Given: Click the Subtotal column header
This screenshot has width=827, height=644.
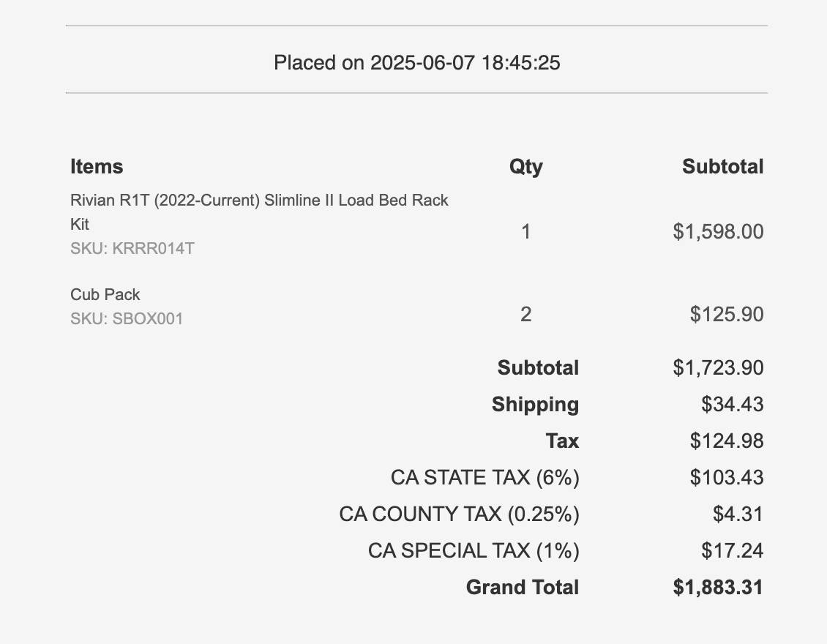Looking at the screenshot, I should pos(722,167).
